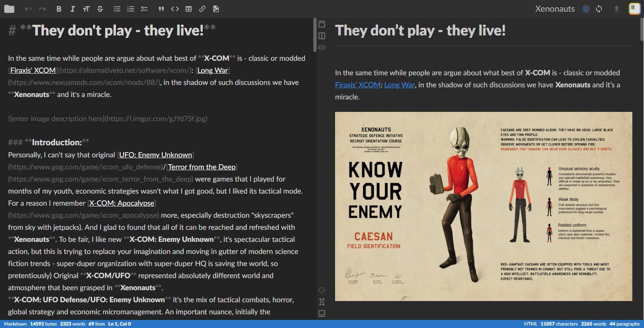The image size is (644, 328).
Task: Insert an unordered bullet list
Action: tap(117, 9)
